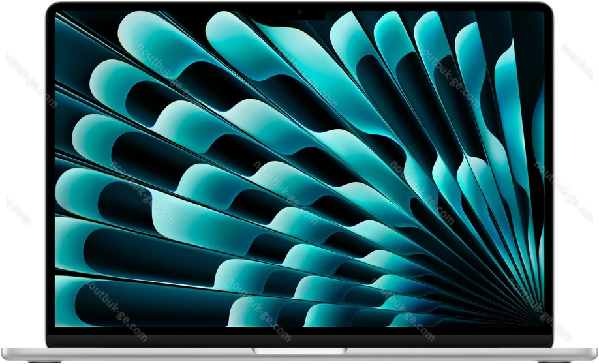Click the camera notch on the display
This screenshot has height=364, width=599.
(x=300, y=11)
